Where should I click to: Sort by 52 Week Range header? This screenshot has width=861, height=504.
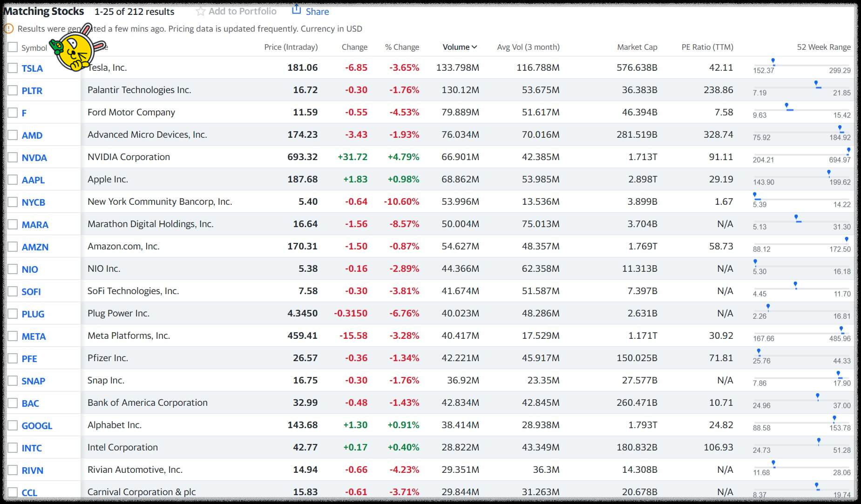pyautogui.click(x=824, y=47)
